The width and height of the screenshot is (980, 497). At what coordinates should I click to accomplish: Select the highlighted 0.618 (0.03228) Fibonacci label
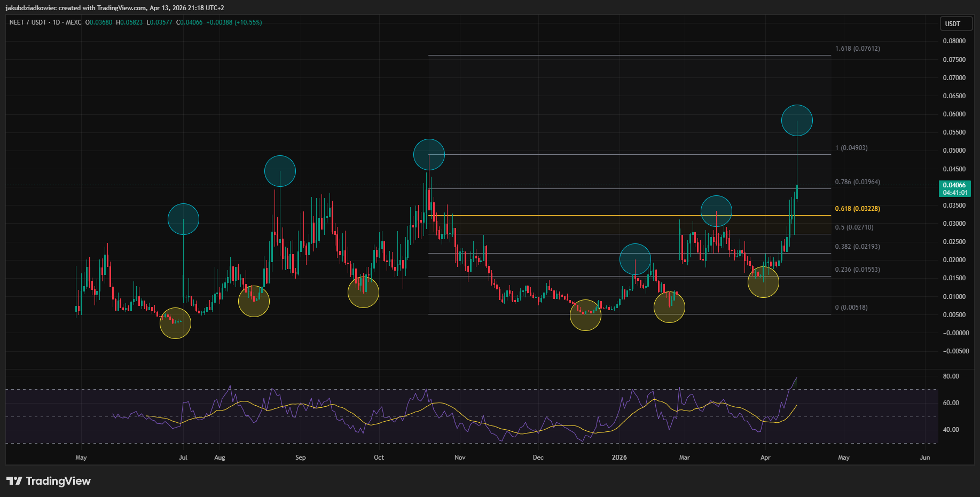[857, 209]
